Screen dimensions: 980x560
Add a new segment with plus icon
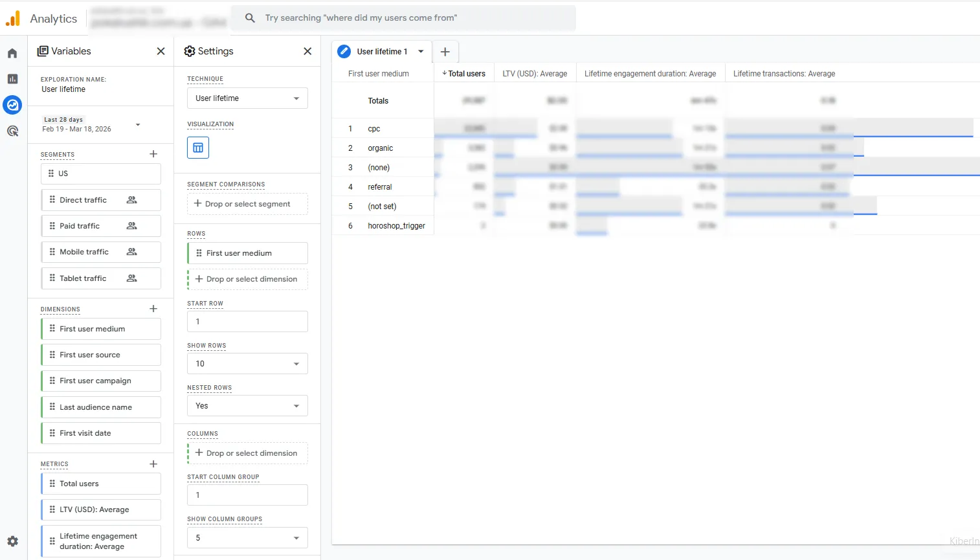tap(153, 154)
